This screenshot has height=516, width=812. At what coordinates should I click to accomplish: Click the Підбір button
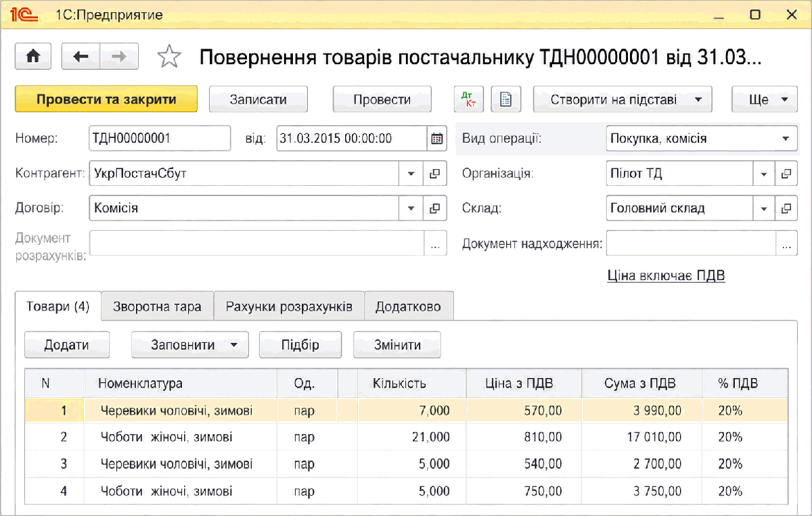pyautogui.click(x=300, y=345)
